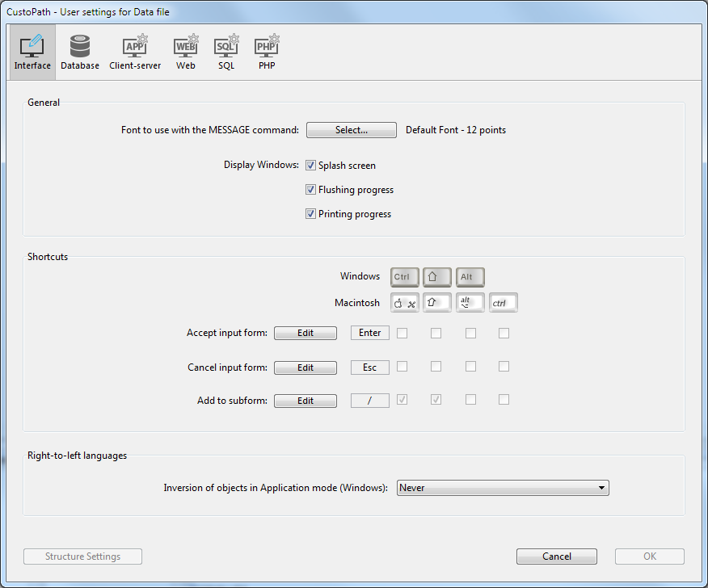The height and width of the screenshot is (588, 708).
Task: Disable the Flushing progress option
Action: pyautogui.click(x=311, y=190)
